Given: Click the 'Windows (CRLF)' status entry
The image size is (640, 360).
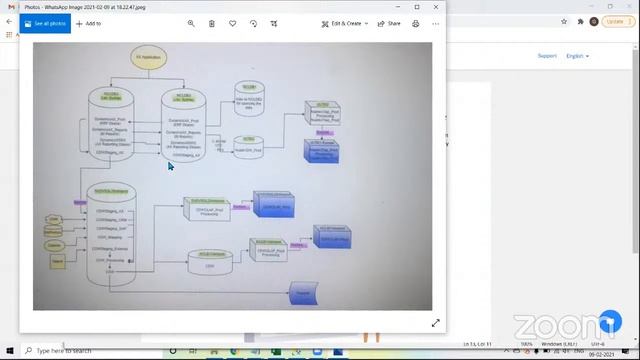Looking at the screenshot, I should coord(559,344).
